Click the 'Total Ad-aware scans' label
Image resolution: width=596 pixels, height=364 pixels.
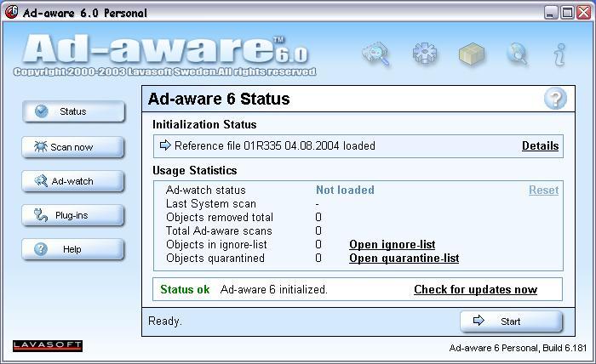tap(219, 230)
